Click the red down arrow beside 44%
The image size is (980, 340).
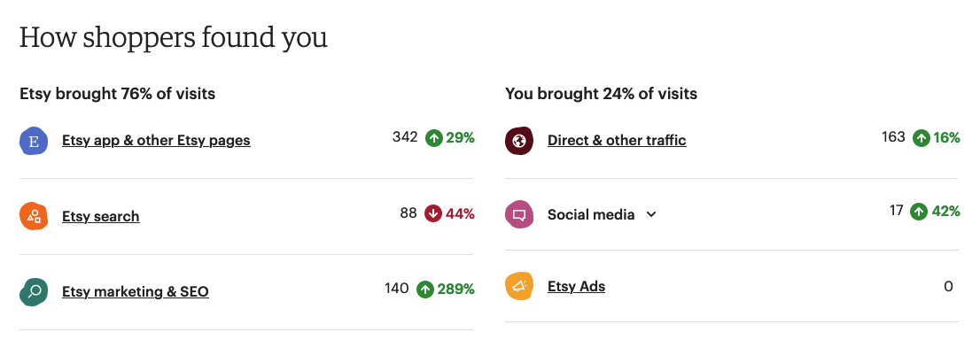[433, 213]
